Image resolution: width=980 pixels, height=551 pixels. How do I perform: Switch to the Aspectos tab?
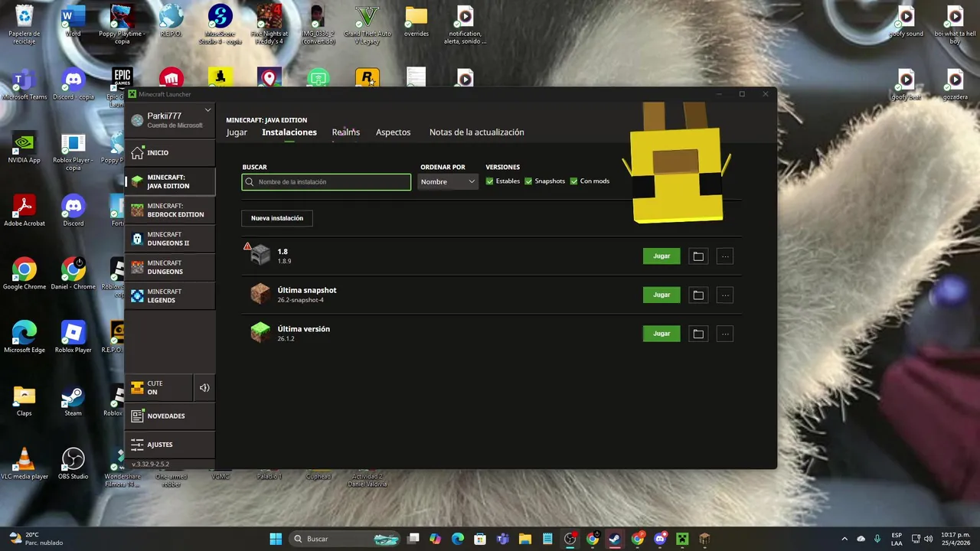click(393, 132)
